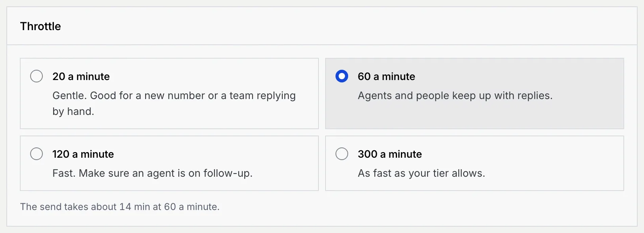The height and width of the screenshot is (233, 644).
Task: Click the "As fast as your tier allows" description
Action: click(x=421, y=173)
